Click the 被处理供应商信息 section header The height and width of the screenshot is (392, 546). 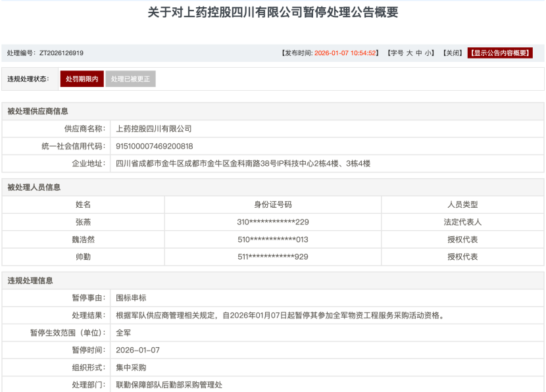coord(37,111)
